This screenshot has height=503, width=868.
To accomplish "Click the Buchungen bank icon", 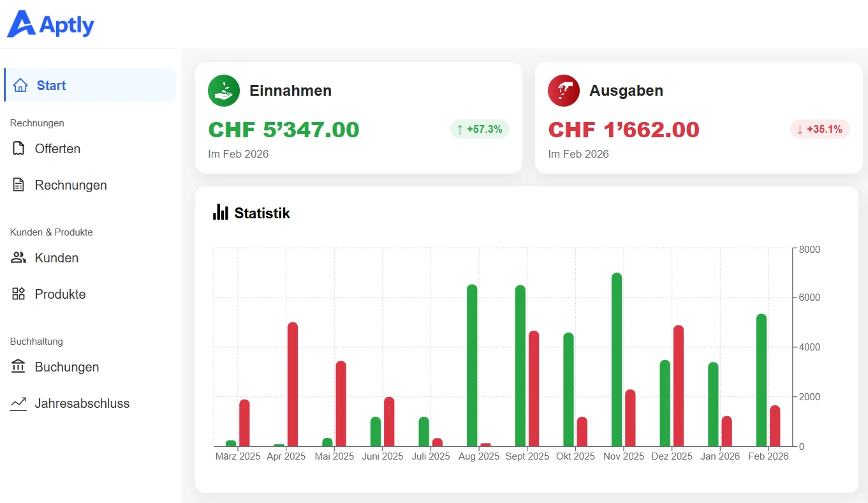I will 18,366.
